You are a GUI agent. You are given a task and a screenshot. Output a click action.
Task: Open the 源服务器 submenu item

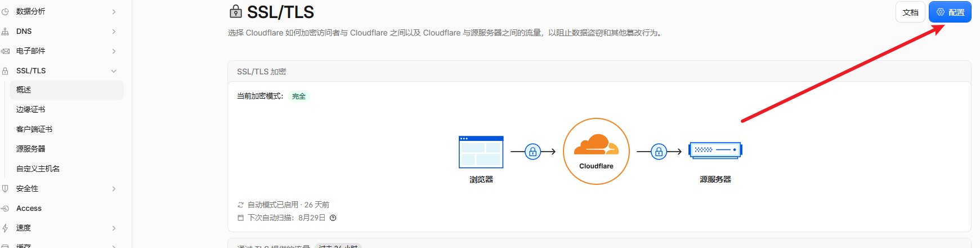coord(66,149)
